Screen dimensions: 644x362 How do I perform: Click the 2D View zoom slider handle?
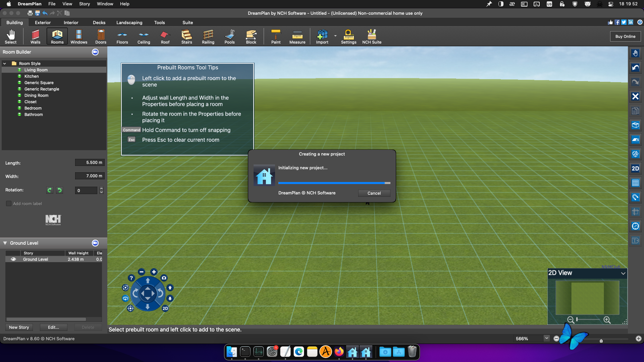click(x=577, y=319)
